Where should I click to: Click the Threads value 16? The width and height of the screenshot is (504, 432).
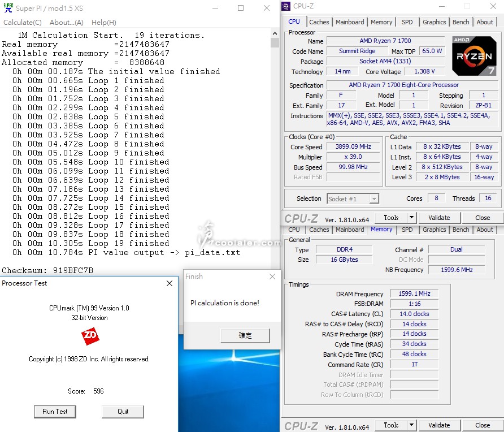pyautogui.click(x=488, y=198)
